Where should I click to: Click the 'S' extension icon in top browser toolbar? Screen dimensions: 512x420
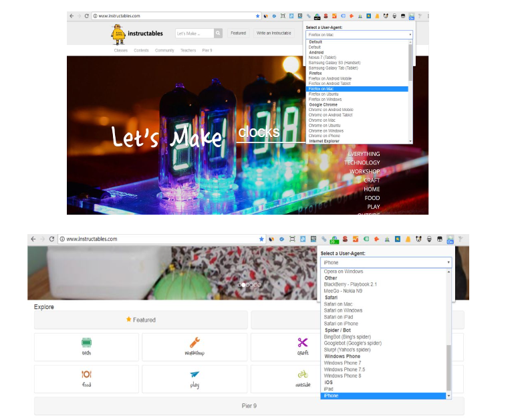[326, 15]
